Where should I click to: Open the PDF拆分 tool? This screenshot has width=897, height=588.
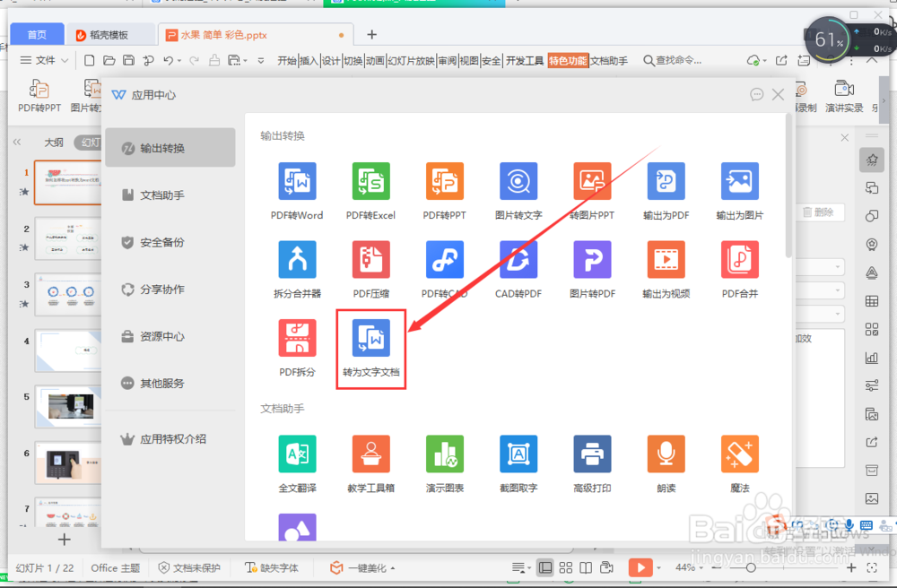[297, 348]
